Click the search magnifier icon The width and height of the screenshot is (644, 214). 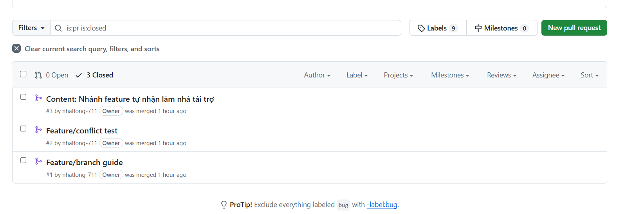click(58, 28)
